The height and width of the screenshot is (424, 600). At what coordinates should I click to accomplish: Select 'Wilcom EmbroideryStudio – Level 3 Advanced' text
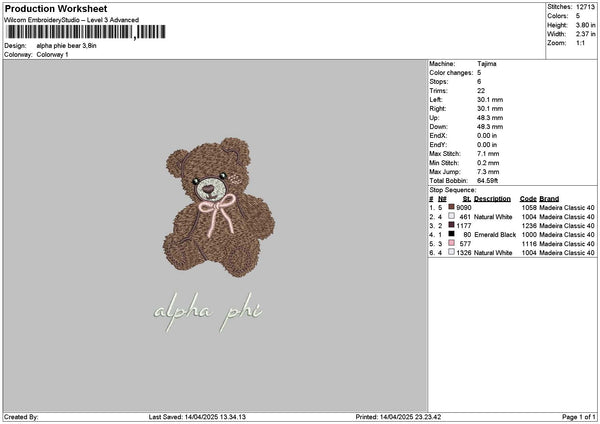pos(71,20)
